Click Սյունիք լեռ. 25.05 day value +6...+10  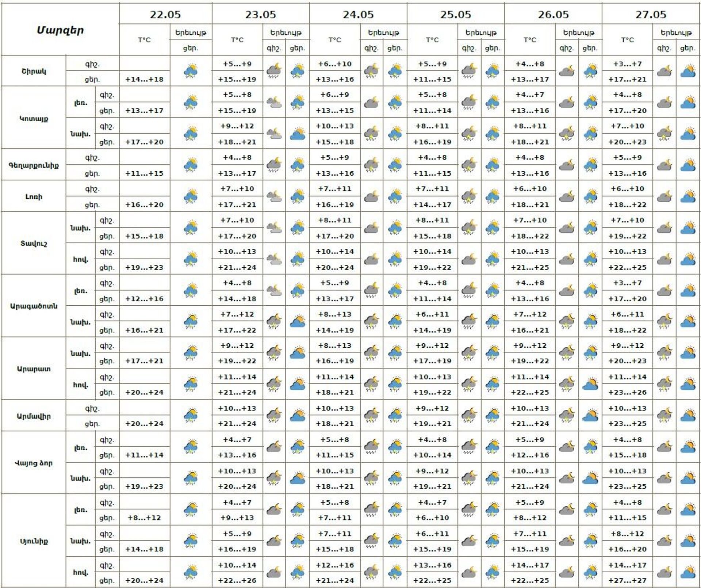point(432,518)
